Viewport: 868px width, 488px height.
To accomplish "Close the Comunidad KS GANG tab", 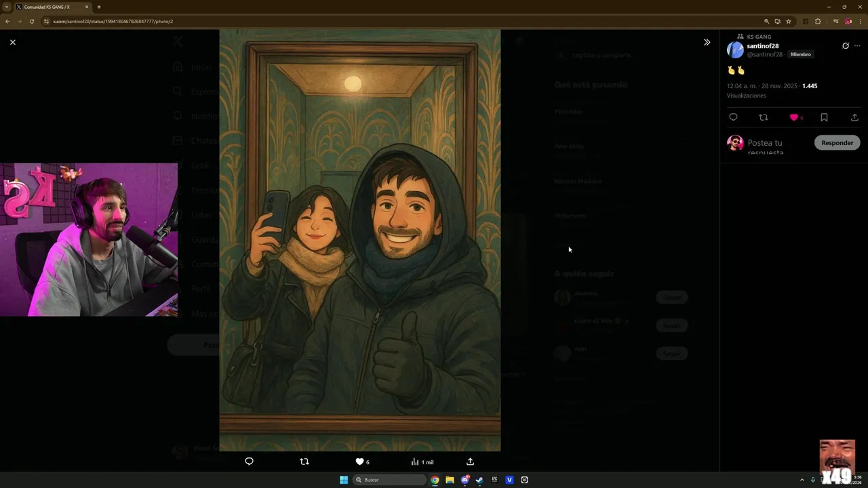I will 87,7.
